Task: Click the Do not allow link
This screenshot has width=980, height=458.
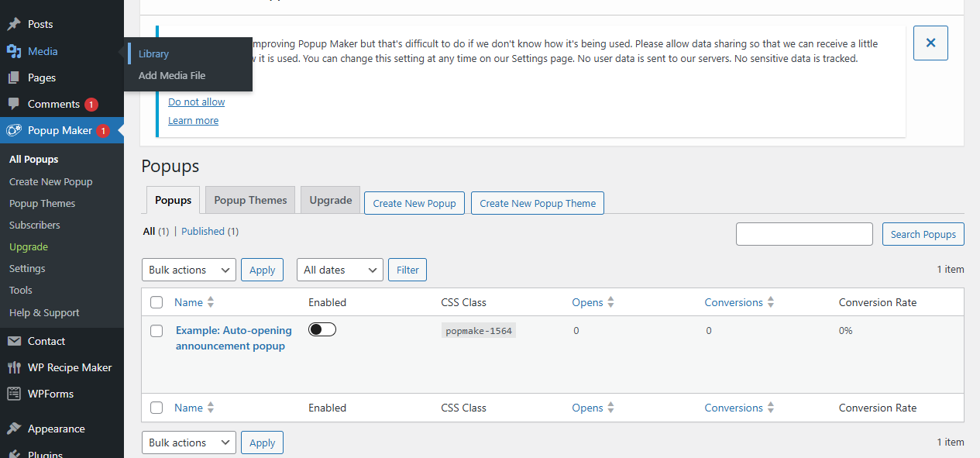Action: pos(197,102)
